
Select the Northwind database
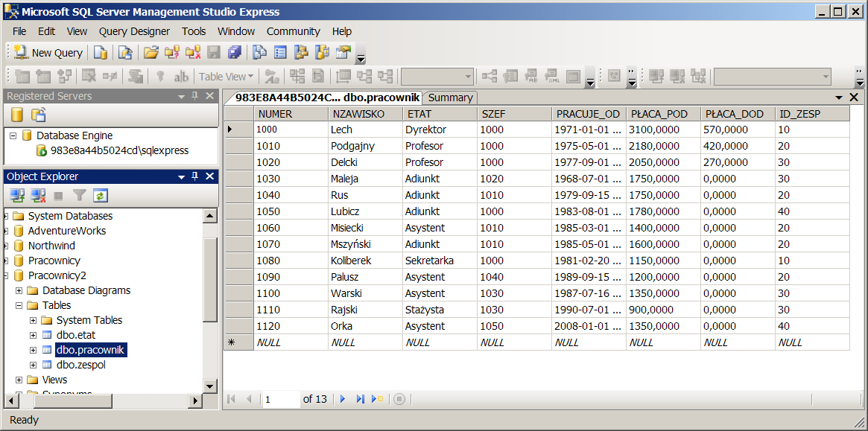tap(51, 246)
